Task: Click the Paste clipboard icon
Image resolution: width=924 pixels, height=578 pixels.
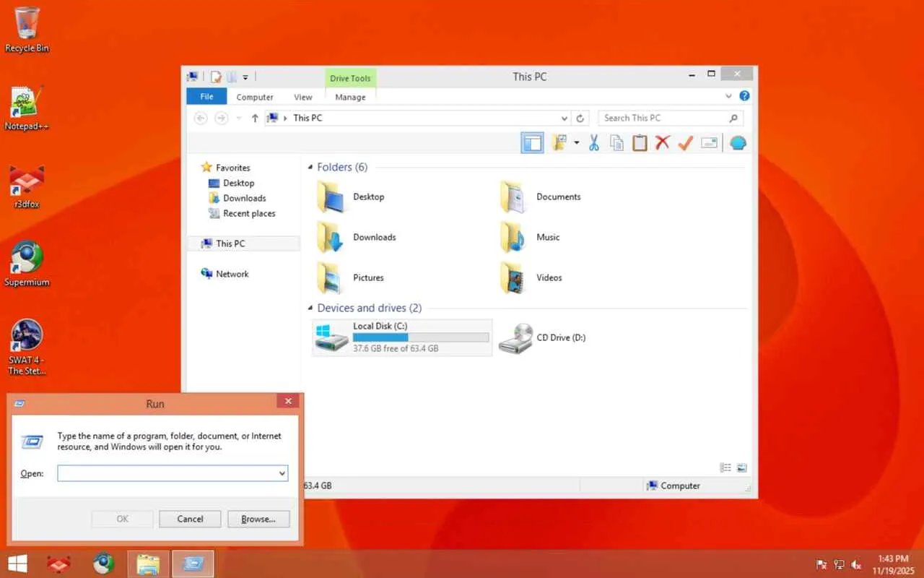Action: tap(640, 143)
